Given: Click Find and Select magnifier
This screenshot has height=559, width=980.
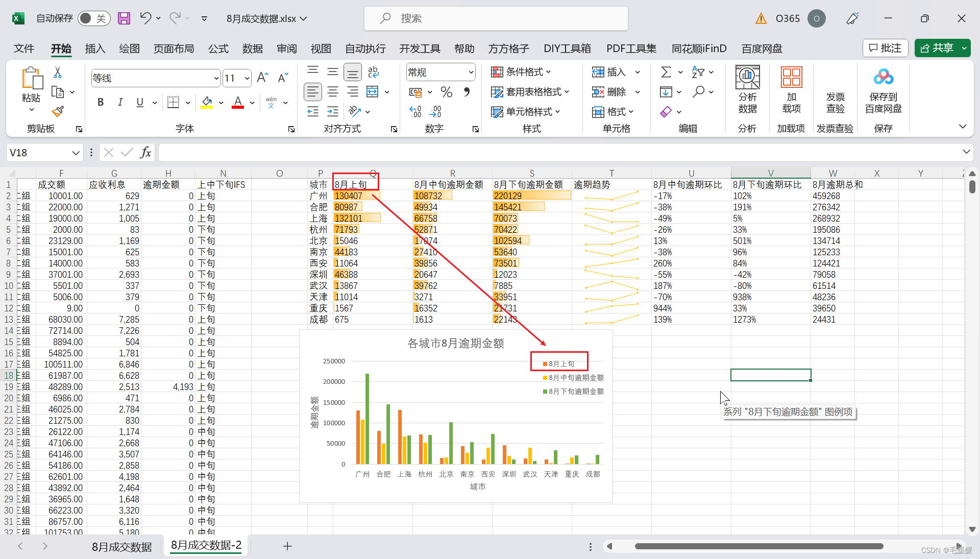Looking at the screenshot, I should 698,92.
